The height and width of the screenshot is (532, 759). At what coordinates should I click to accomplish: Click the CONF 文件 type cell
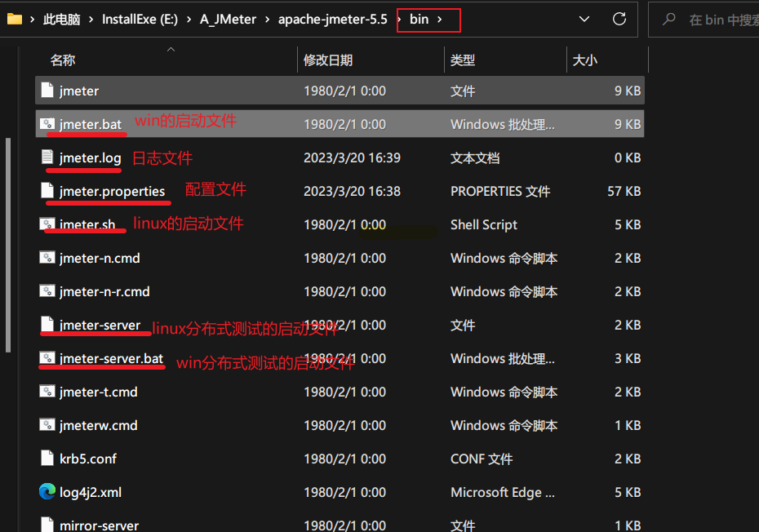tap(482, 459)
